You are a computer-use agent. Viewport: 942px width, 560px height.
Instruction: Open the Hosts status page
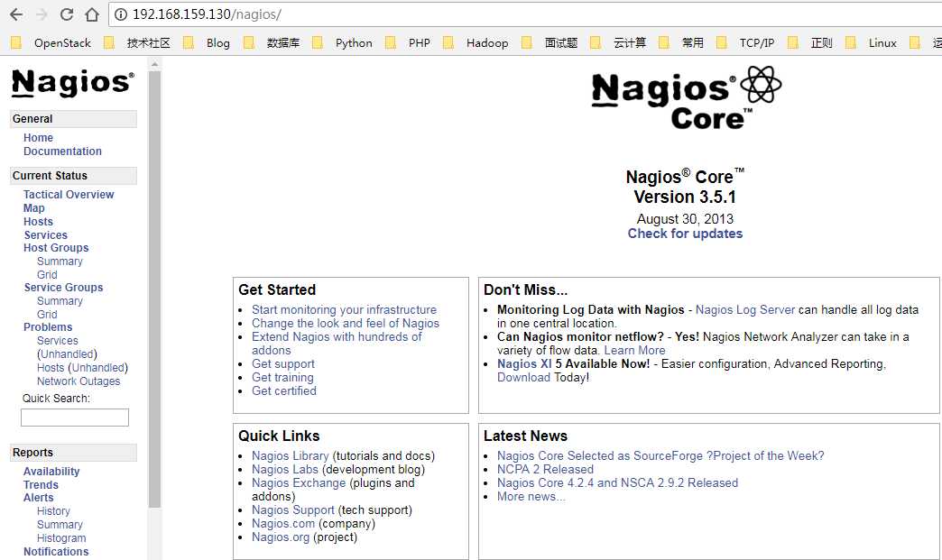[39, 222]
